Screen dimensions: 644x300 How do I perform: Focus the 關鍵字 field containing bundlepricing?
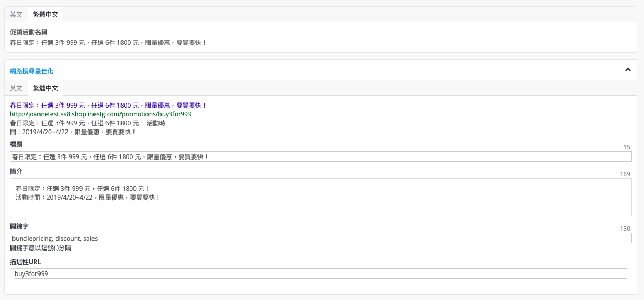click(x=320, y=238)
